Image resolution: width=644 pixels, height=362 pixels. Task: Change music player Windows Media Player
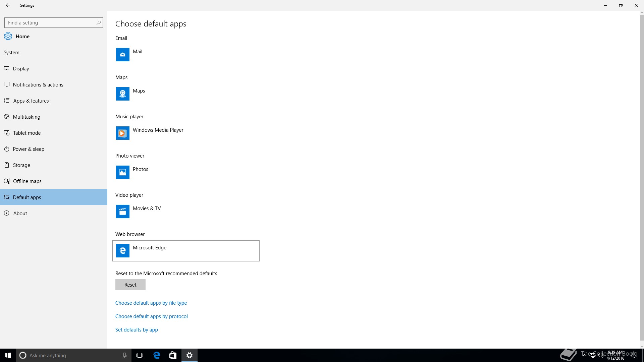pos(186,133)
